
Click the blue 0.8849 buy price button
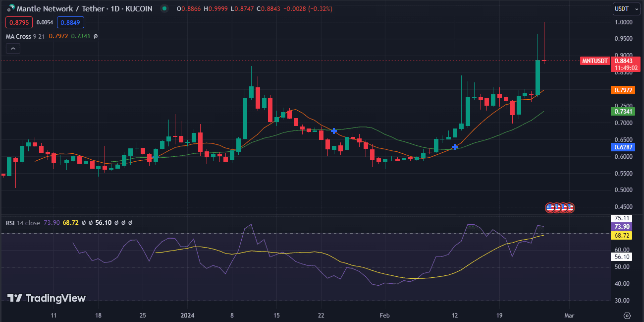point(70,22)
